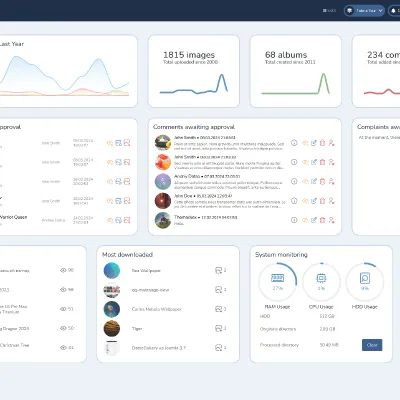Click the Sea Wallpaper title
The image size is (400, 400).
[x=146, y=271]
